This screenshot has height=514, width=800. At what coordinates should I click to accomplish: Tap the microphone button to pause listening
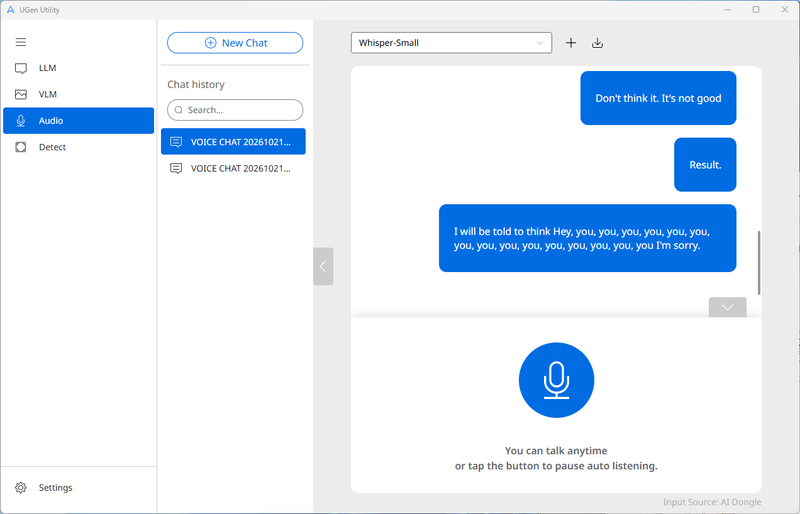[x=556, y=380]
